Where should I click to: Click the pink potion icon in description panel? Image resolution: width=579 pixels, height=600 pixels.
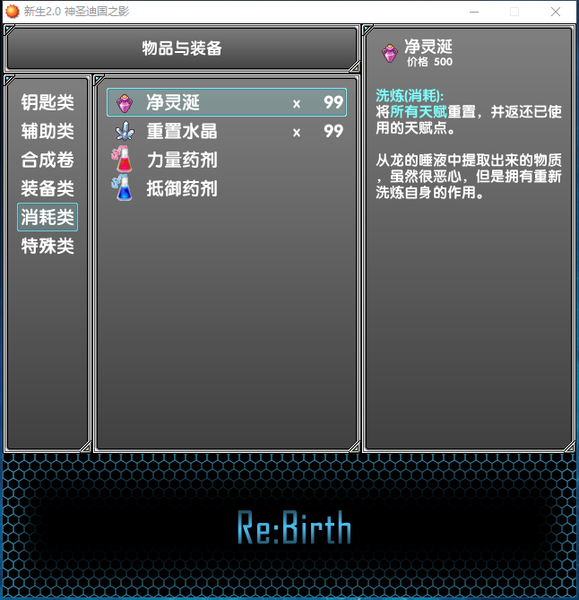click(390, 53)
